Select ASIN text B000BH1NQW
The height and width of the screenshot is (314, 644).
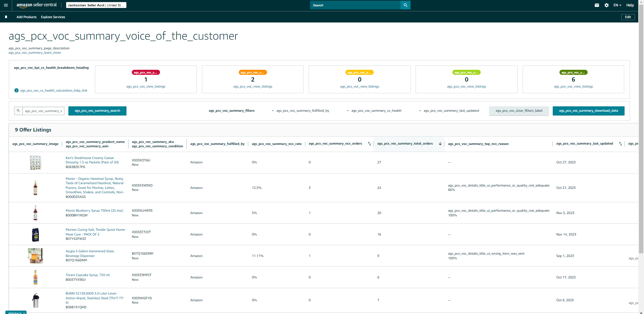click(76, 215)
